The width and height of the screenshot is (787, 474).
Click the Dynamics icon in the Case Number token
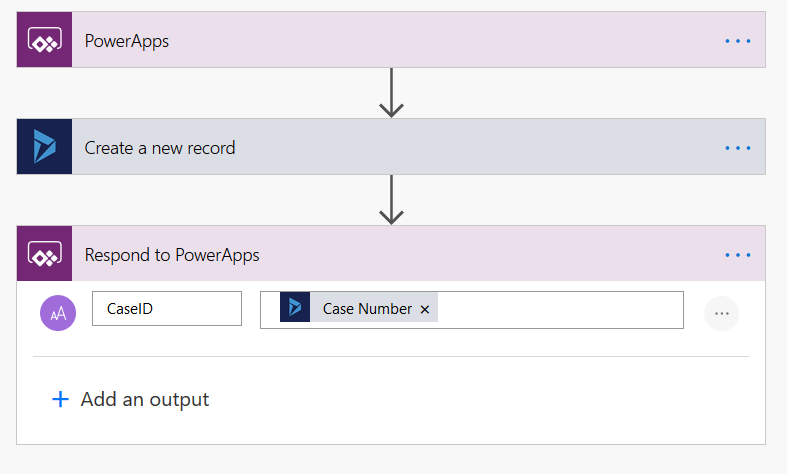click(x=295, y=307)
